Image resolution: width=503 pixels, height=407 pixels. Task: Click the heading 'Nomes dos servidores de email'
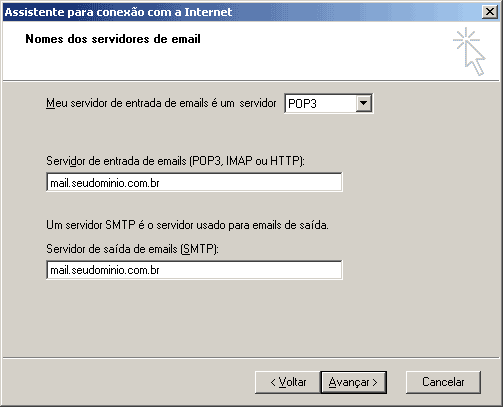coord(113,39)
